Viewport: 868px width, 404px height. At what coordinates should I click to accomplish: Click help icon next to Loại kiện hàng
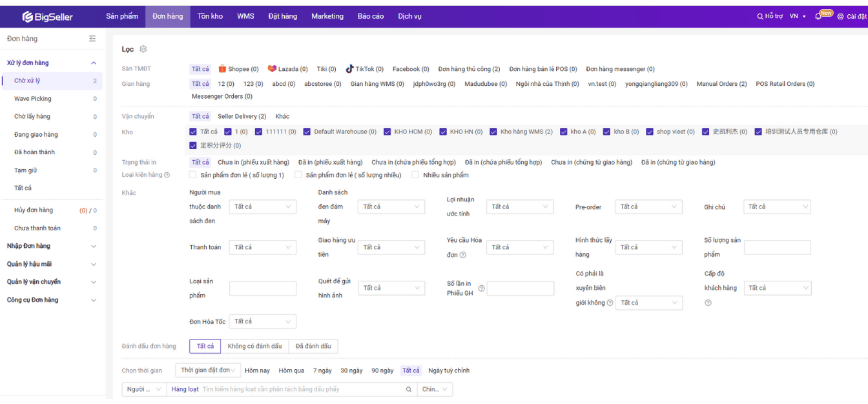pyautogui.click(x=167, y=175)
